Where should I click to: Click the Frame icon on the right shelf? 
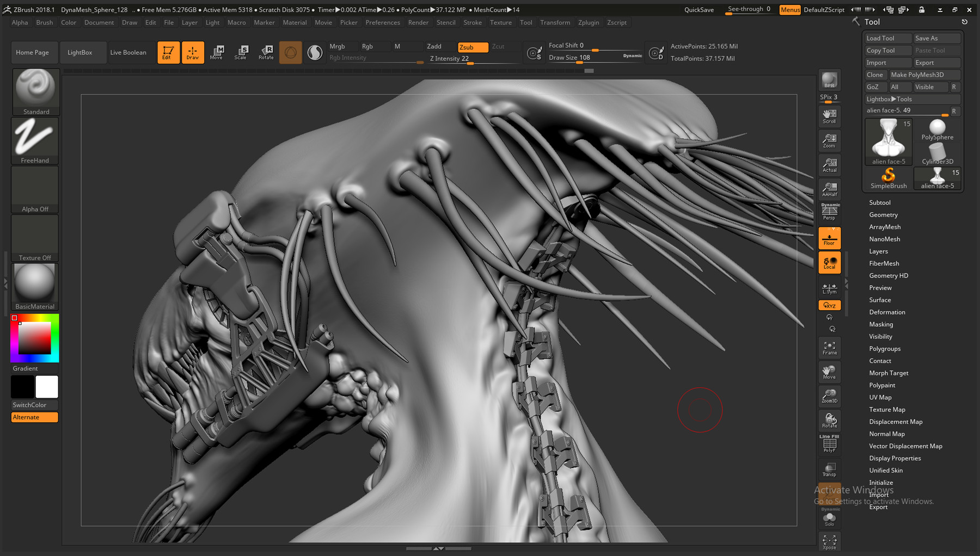(x=829, y=347)
